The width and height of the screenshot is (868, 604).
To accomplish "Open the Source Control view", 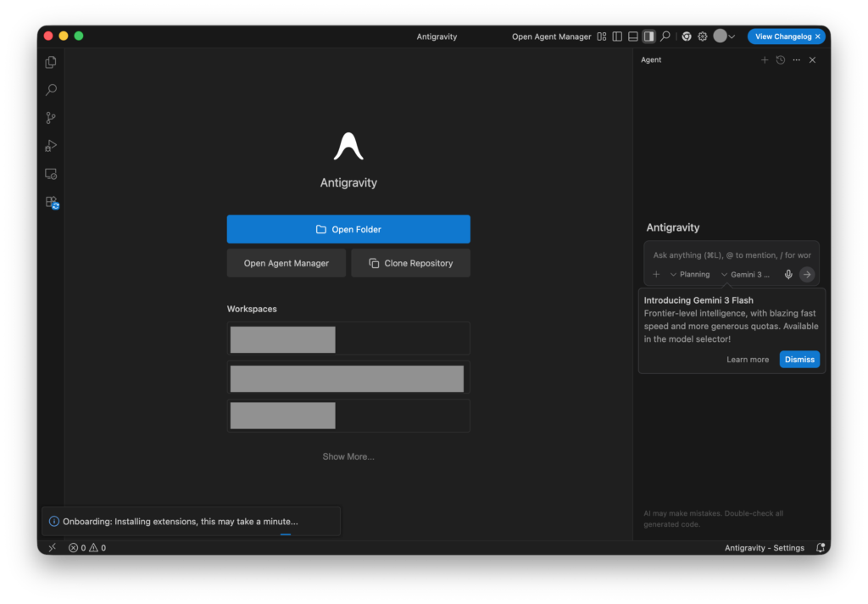I will [51, 118].
